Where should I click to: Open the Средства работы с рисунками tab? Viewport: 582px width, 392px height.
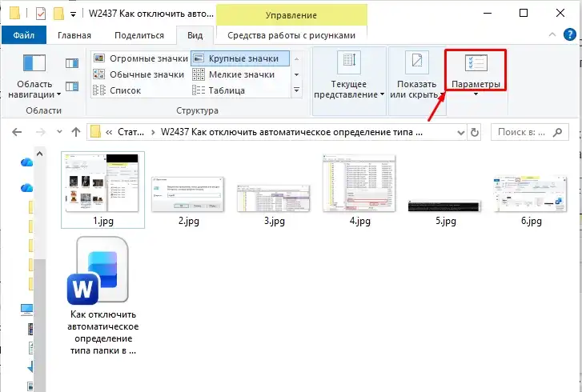click(x=291, y=35)
